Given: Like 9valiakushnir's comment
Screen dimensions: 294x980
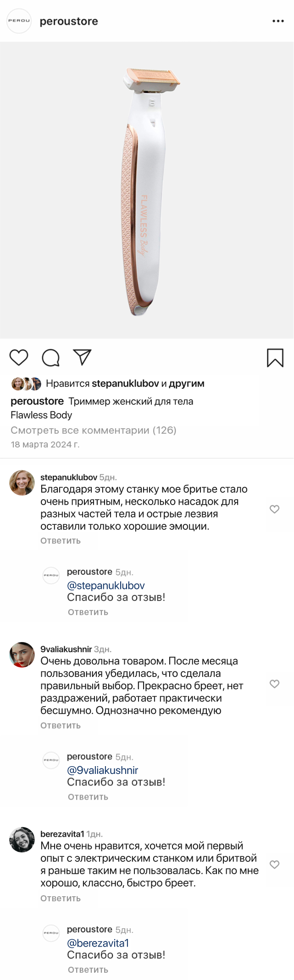Looking at the screenshot, I should pos(274,684).
